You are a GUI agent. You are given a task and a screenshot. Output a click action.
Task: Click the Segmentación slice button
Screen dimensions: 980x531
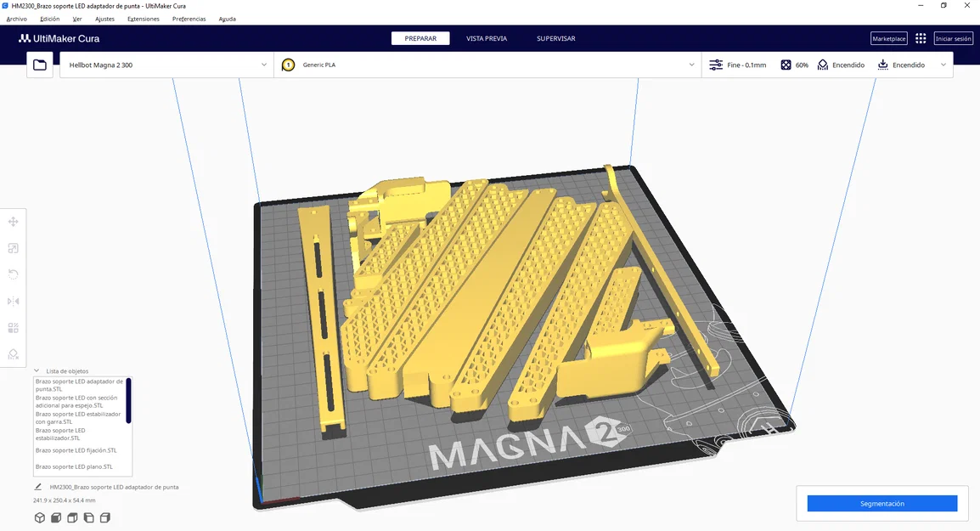[x=881, y=504]
